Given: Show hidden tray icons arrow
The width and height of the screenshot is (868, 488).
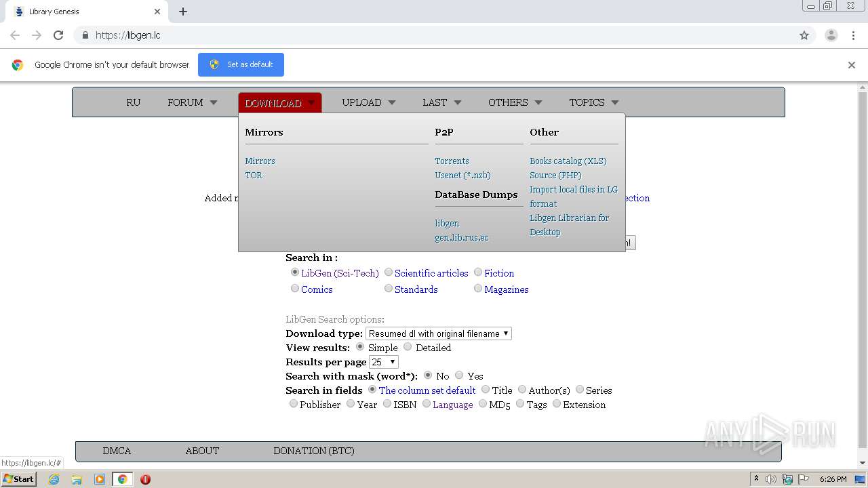Looking at the screenshot, I should [x=756, y=479].
